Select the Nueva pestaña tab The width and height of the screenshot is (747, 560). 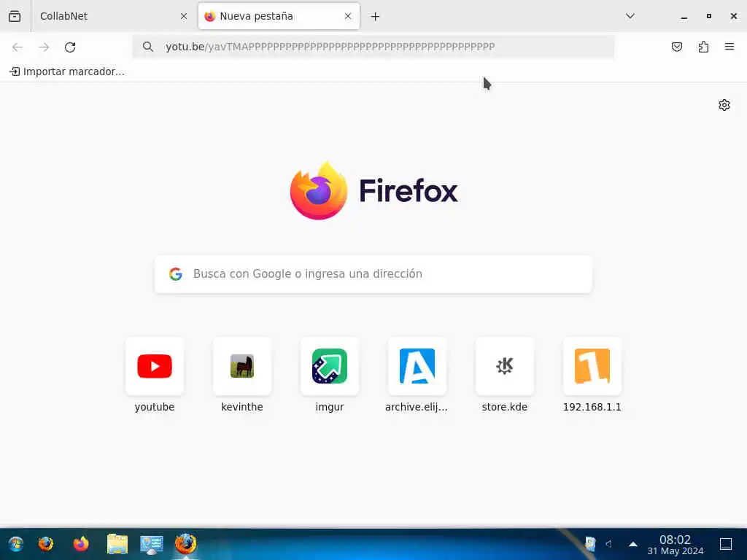pyautogui.click(x=279, y=16)
